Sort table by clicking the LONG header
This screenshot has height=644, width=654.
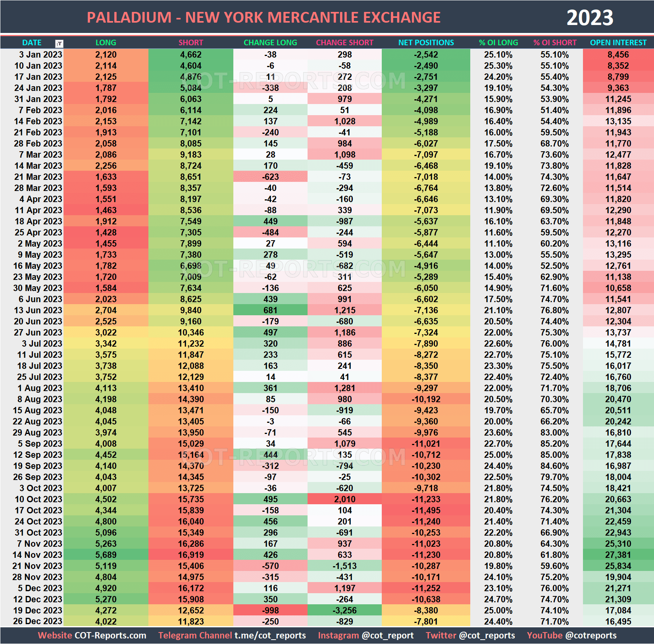[105, 42]
